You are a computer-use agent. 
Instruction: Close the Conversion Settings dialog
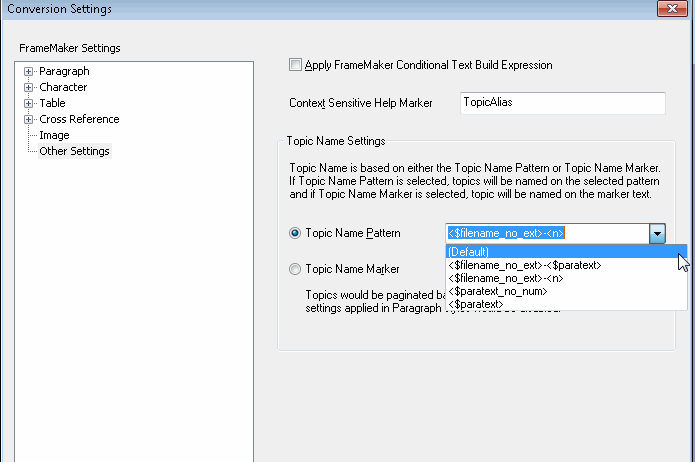tap(672, 8)
